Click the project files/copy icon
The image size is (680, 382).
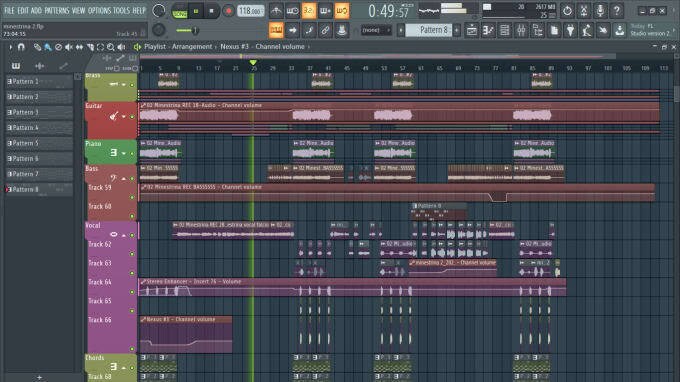[x=554, y=30]
